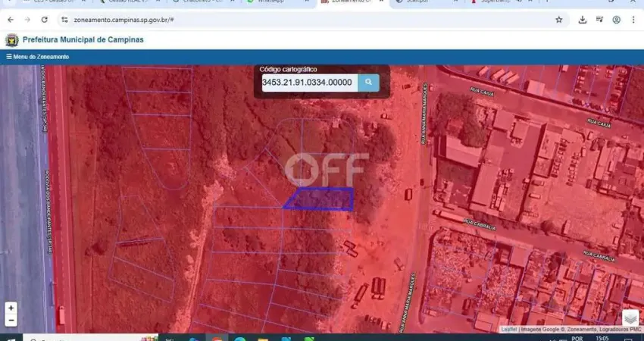Viewport: 644px width, 341px height.
Task: Click the Código cartográfico input field
Action: pyautogui.click(x=310, y=83)
